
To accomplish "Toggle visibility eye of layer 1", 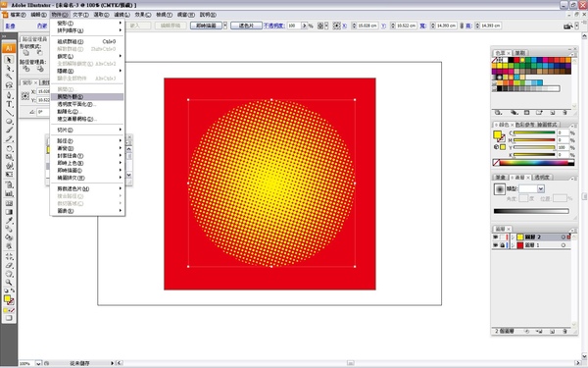I will 495,245.
